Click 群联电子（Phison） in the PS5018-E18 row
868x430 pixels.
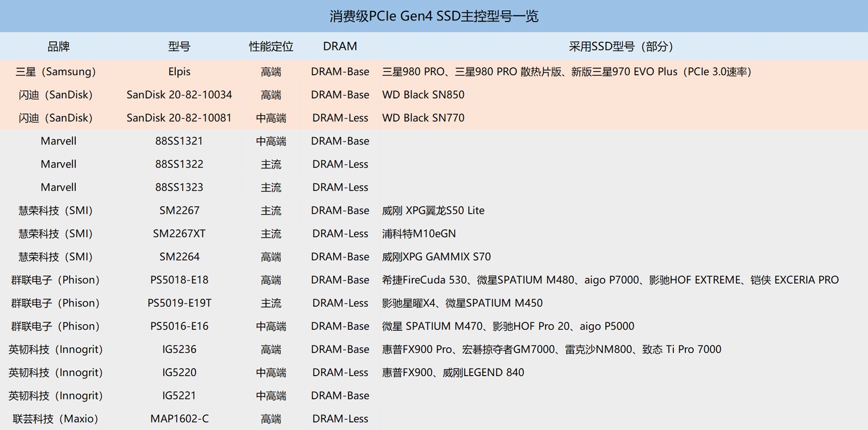pos(56,279)
